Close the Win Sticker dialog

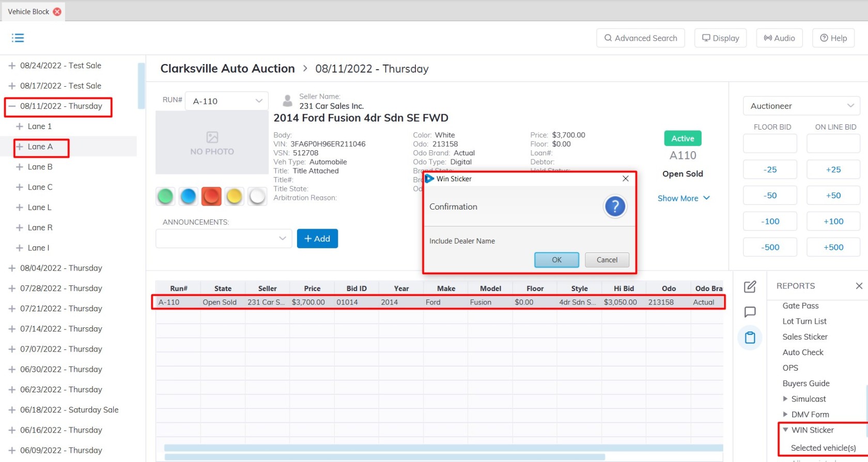click(625, 179)
